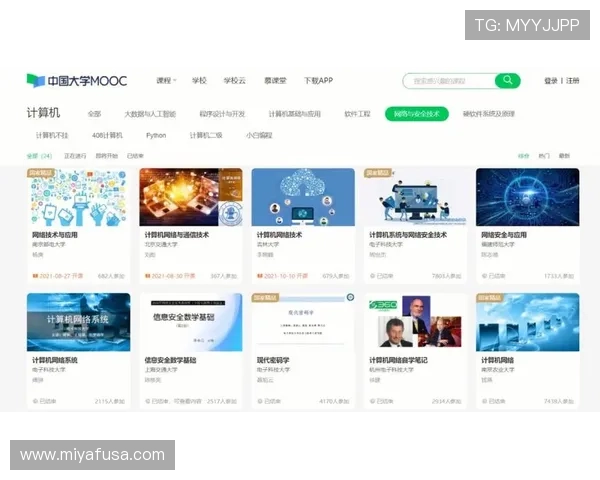600x480 pixels.
Task: Select the 程序设计与开发 category tab
Action: point(221,114)
